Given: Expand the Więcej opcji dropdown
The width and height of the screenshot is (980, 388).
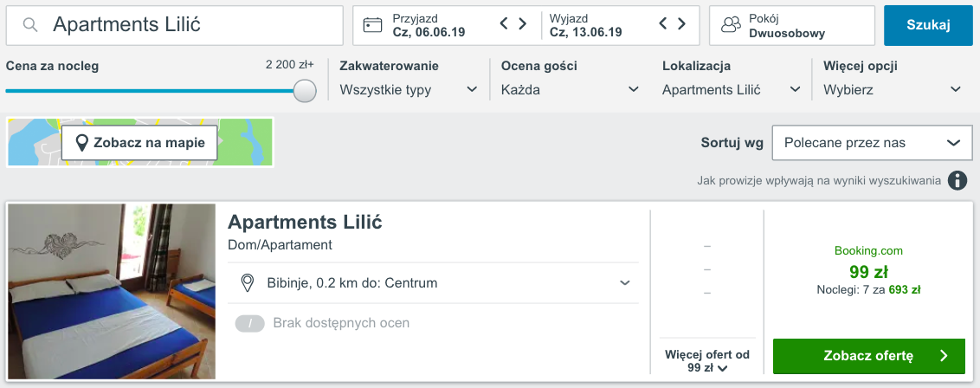Looking at the screenshot, I should coord(893,90).
